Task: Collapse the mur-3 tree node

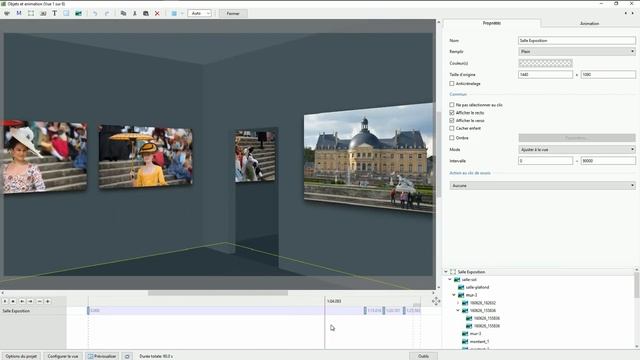Action: coord(454,295)
